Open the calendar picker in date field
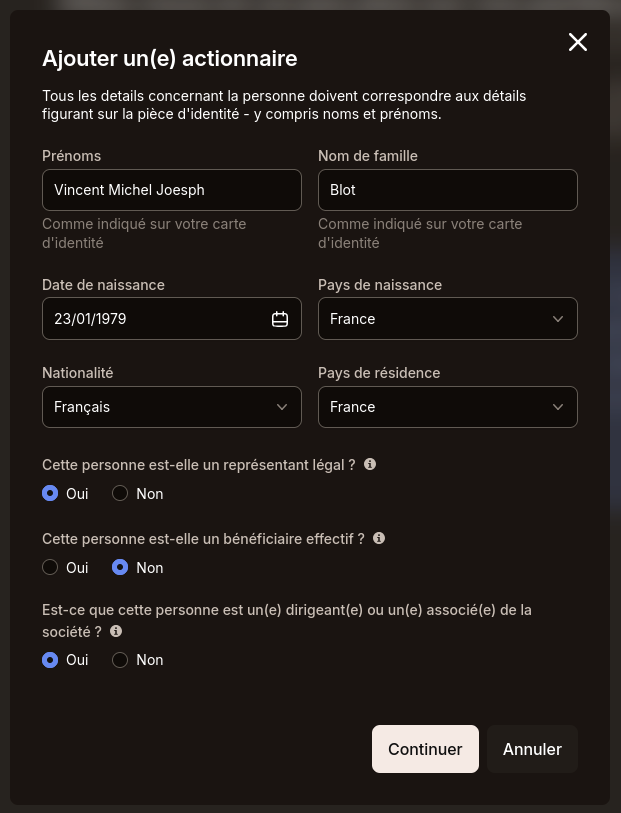 280,319
